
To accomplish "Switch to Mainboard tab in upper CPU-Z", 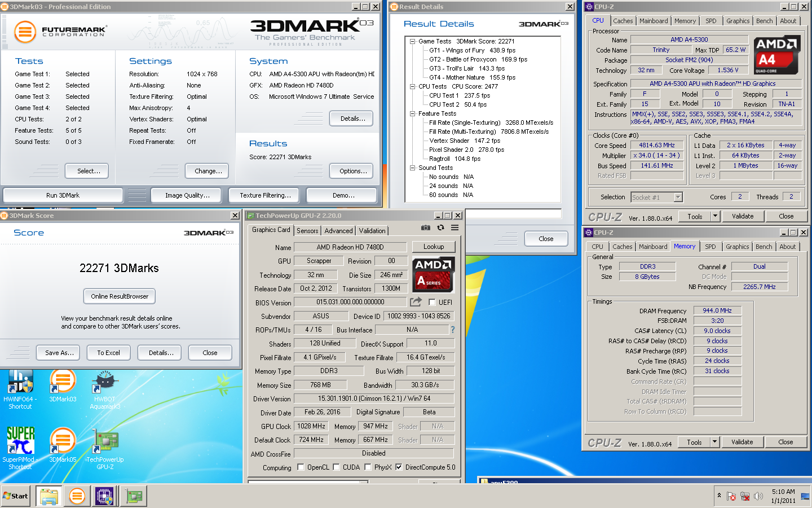I will click(654, 21).
